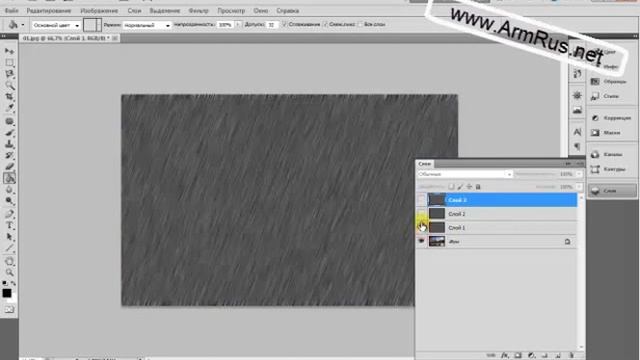The width and height of the screenshot is (640, 360).
Task: Toggle lock transparent pixels icon
Action: [451, 187]
